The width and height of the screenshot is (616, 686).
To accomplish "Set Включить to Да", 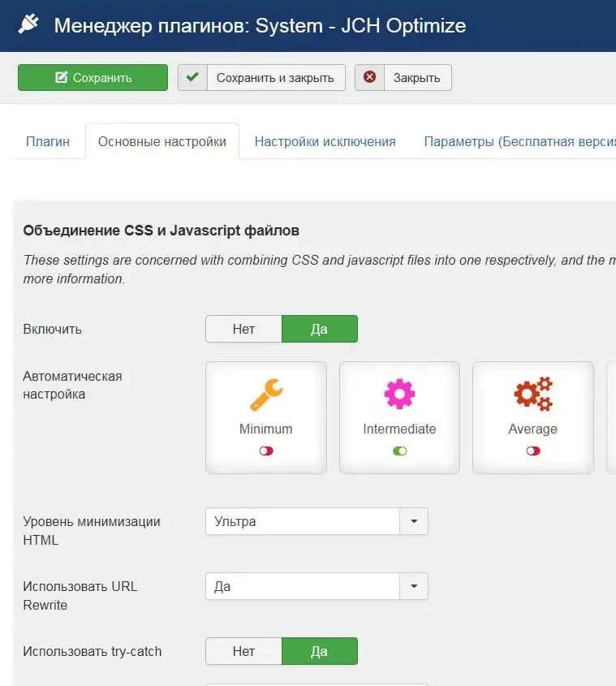I will pyautogui.click(x=320, y=329).
